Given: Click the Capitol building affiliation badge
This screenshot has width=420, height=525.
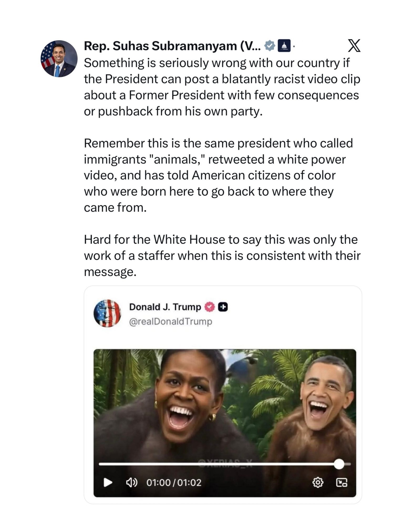Looking at the screenshot, I should (284, 46).
